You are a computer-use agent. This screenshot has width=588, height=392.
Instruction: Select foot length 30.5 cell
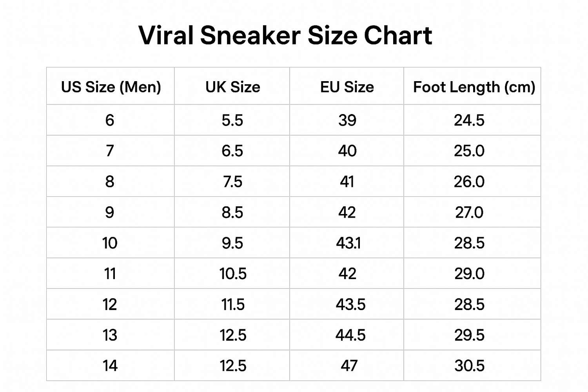(x=469, y=366)
